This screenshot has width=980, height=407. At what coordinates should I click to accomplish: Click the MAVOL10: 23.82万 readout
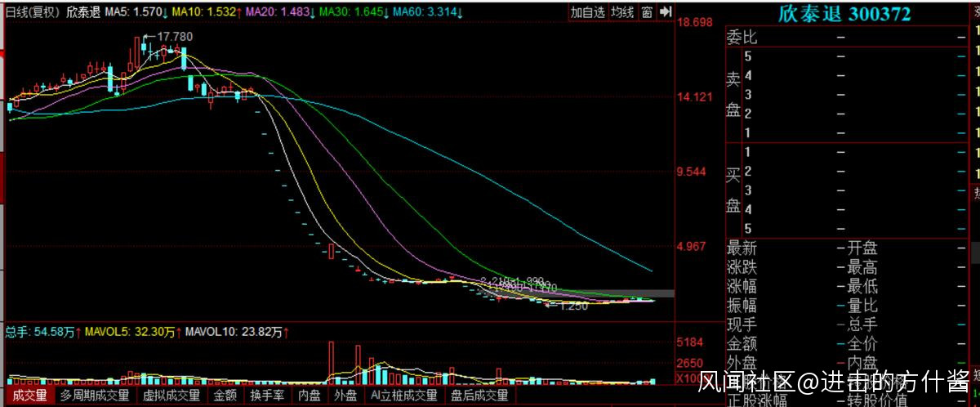click(x=238, y=332)
